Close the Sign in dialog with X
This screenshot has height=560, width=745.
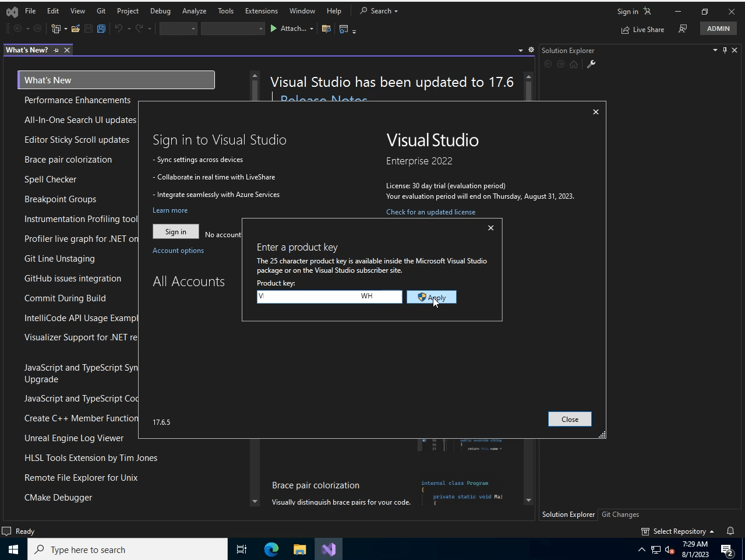596,112
